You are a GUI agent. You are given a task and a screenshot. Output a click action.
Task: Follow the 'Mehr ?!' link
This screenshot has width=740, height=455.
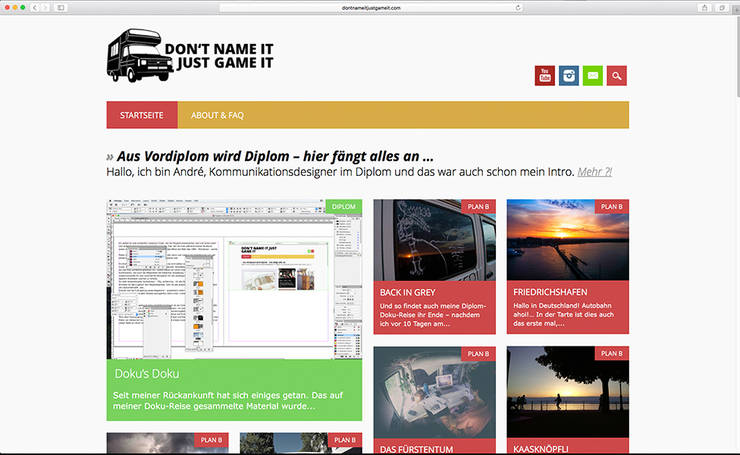click(595, 172)
